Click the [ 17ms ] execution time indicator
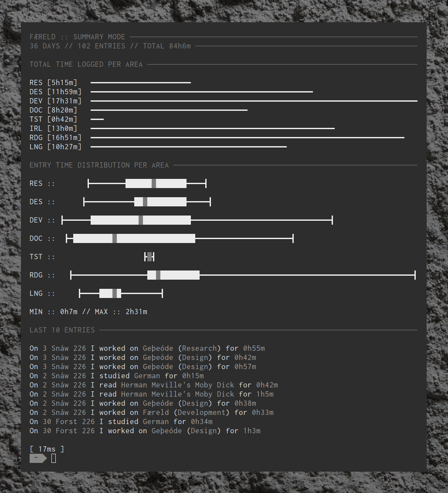The width and height of the screenshot is (448, 493). click(x=46, y=448)
